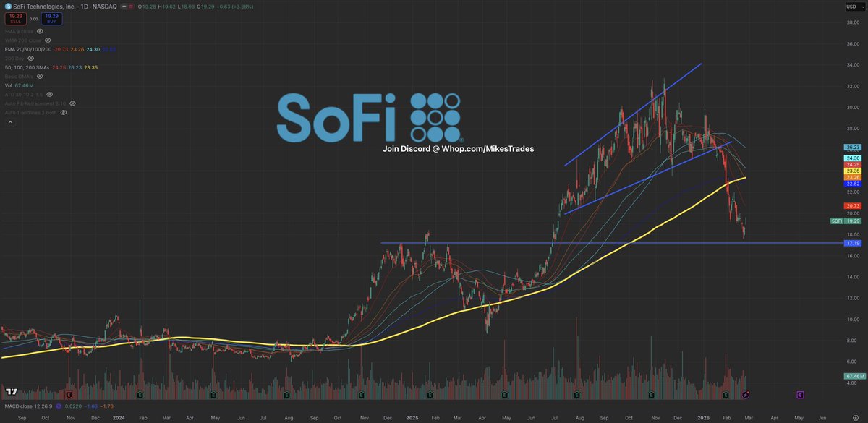This screenshot has height=423, width=868.
Task: Click the earnings marker near Feb 2026
Action: [725, 395]
